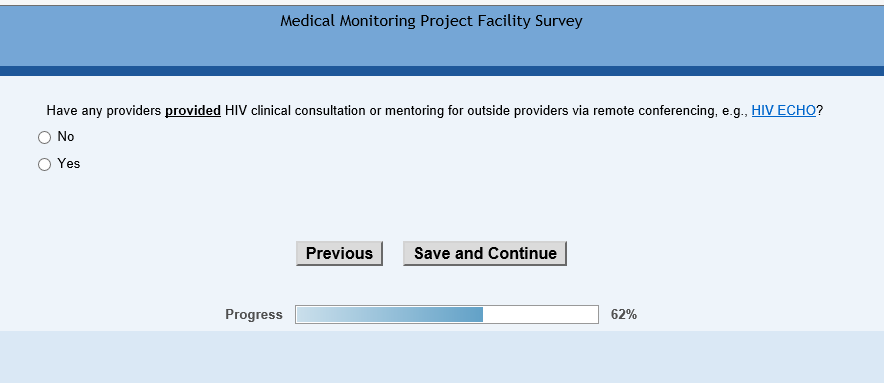Click the "Yes" answer label text
This screenshot has width=884, height=383.
click(69, 164)
